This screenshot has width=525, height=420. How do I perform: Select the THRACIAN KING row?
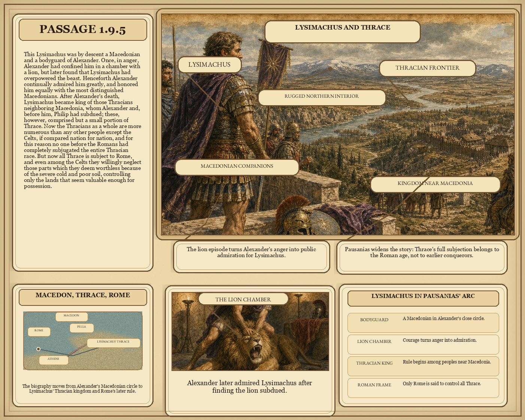pyautogui.click(x=423, y=366)
